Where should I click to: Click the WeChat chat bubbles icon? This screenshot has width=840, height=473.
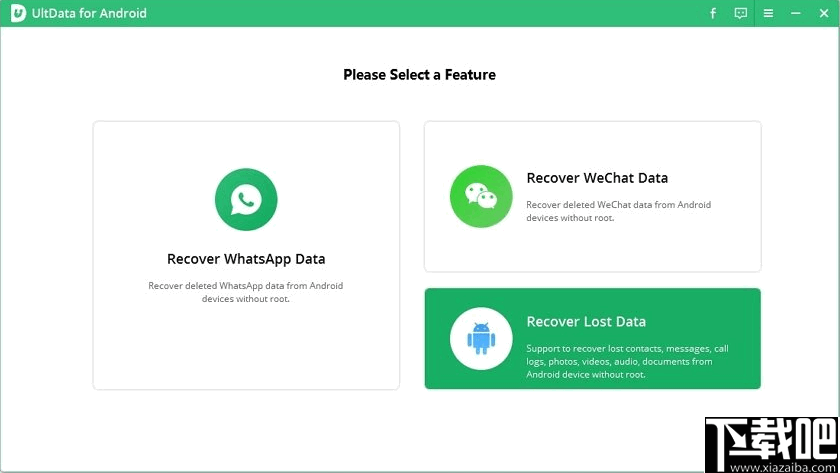pyautogui.click(x=481, y=196)
